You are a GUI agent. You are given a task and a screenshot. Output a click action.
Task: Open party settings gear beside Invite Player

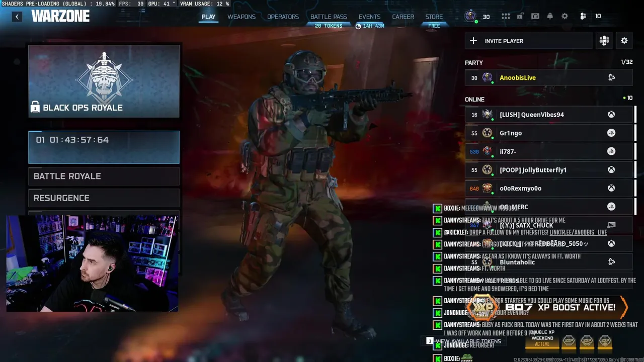tap(624, 41)
